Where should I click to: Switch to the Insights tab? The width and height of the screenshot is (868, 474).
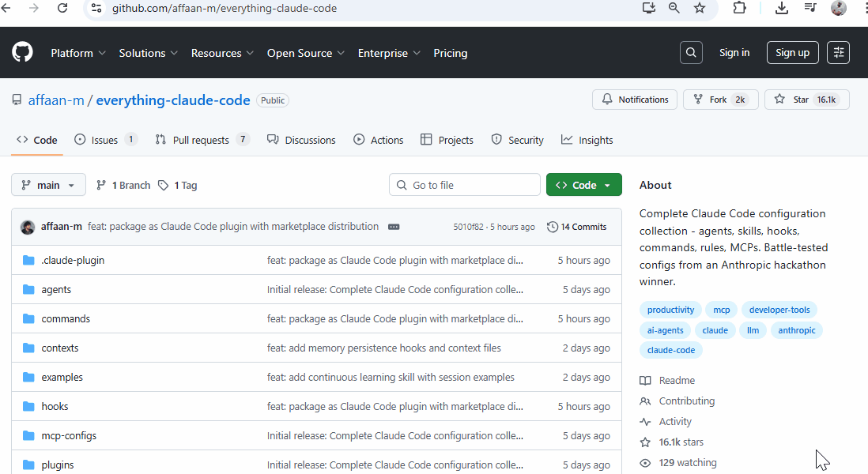coord(587,140)
